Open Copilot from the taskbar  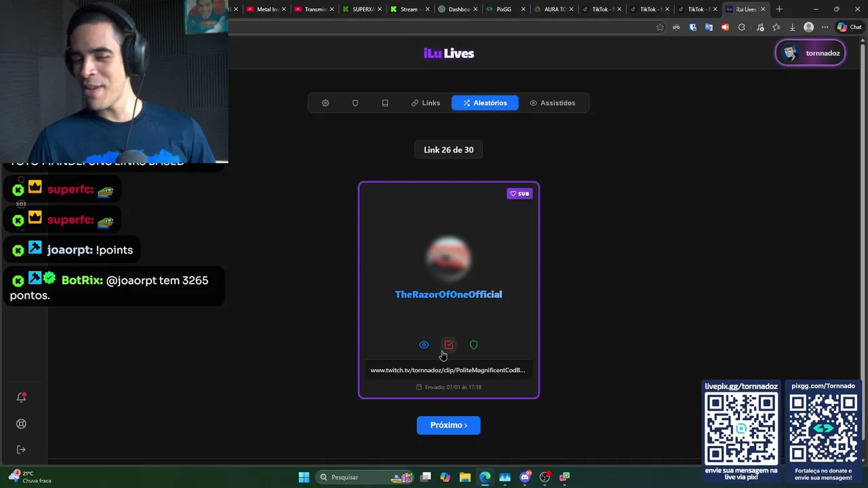[x=445, y=477]
